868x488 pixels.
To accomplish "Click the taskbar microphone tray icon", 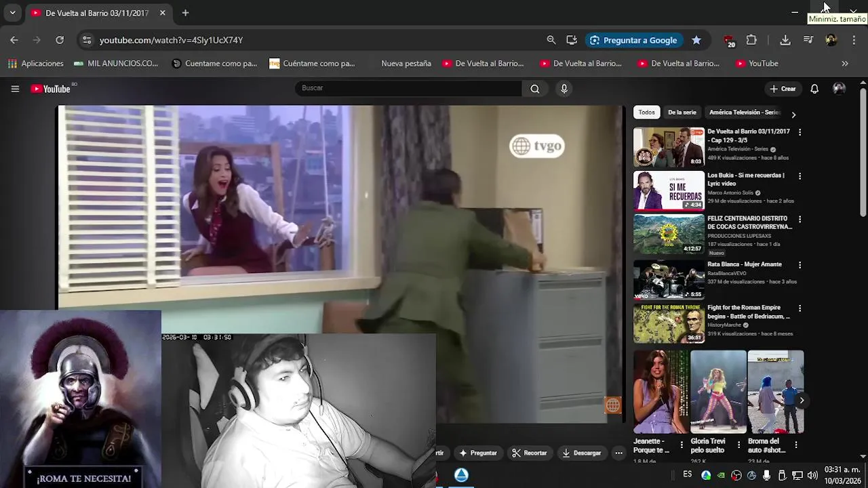I will click(766, 475).
